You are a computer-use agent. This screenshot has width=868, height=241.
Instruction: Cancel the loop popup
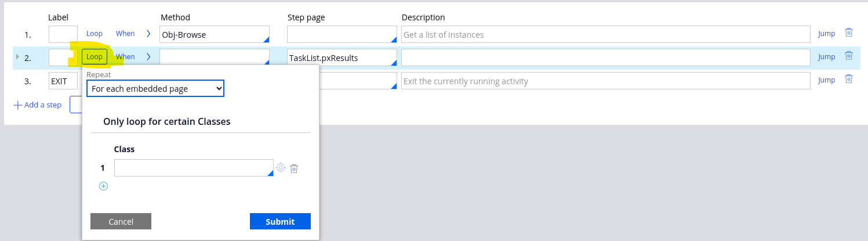tap(121, 221)
